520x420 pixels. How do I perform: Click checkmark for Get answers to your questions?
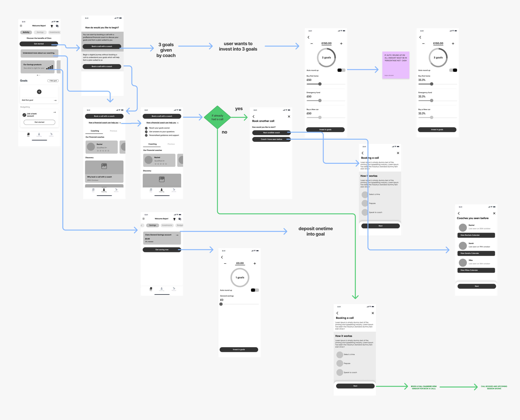click(x=146, y=132)
